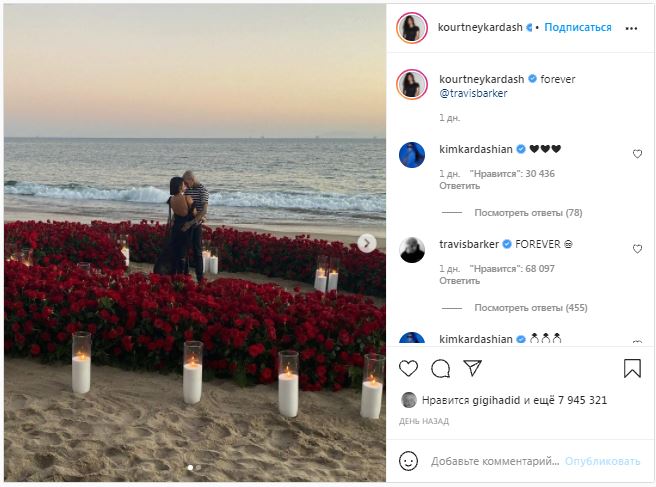
Task: Like the post with the heart icon
Action: (409, 368)
